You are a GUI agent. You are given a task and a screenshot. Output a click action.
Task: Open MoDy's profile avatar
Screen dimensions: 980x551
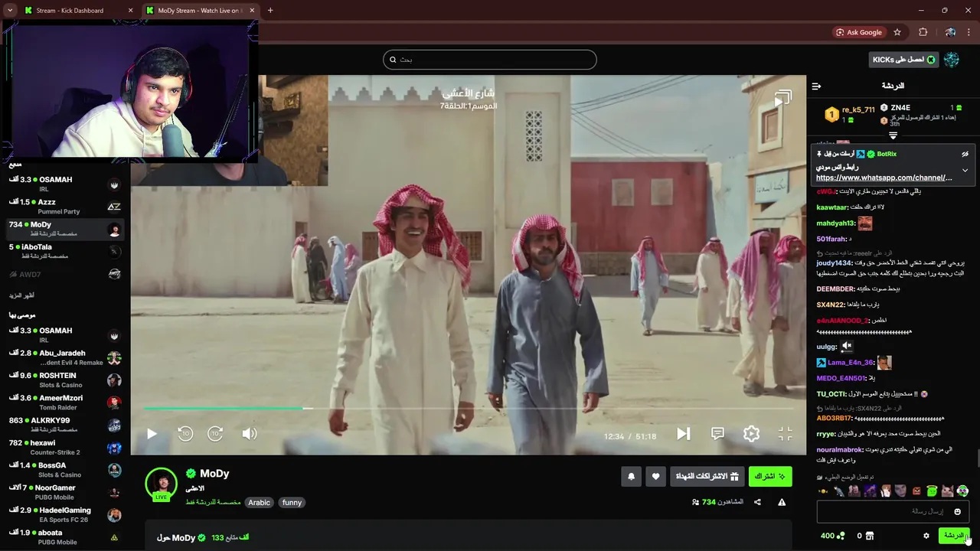(162, 484)
